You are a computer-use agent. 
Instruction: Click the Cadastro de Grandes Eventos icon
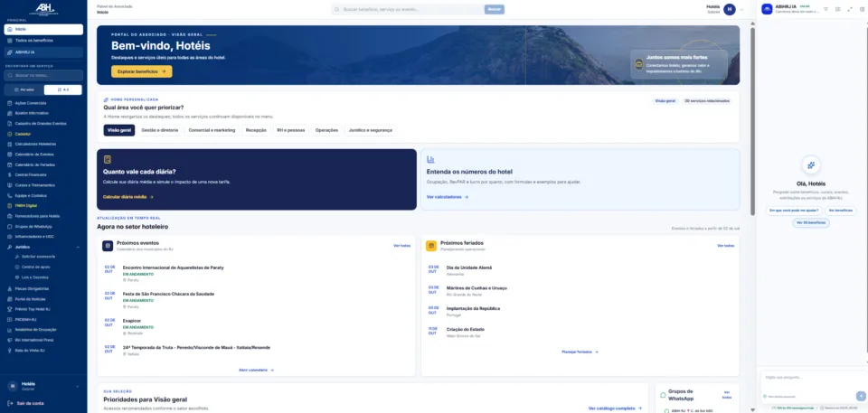(x=10, y=124)
